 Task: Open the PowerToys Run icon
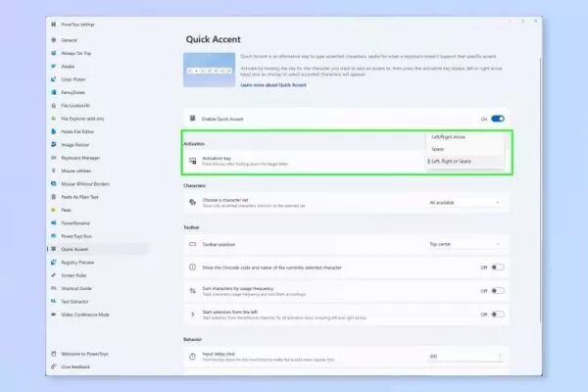pyautogui.click(x=54, y=236)
